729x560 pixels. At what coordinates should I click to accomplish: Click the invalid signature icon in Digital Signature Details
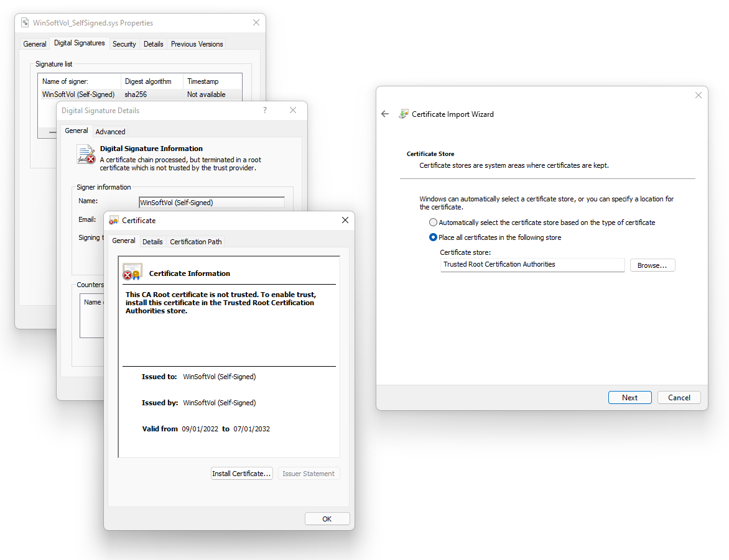86,155
